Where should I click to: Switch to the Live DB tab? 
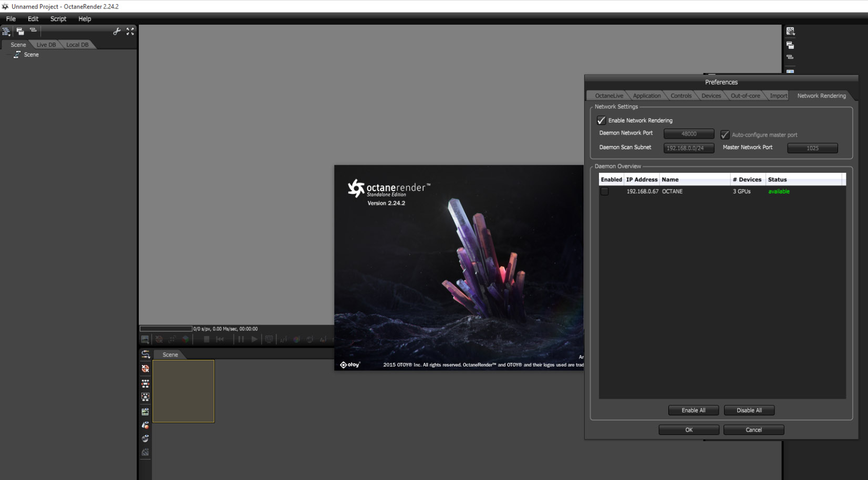46,45
